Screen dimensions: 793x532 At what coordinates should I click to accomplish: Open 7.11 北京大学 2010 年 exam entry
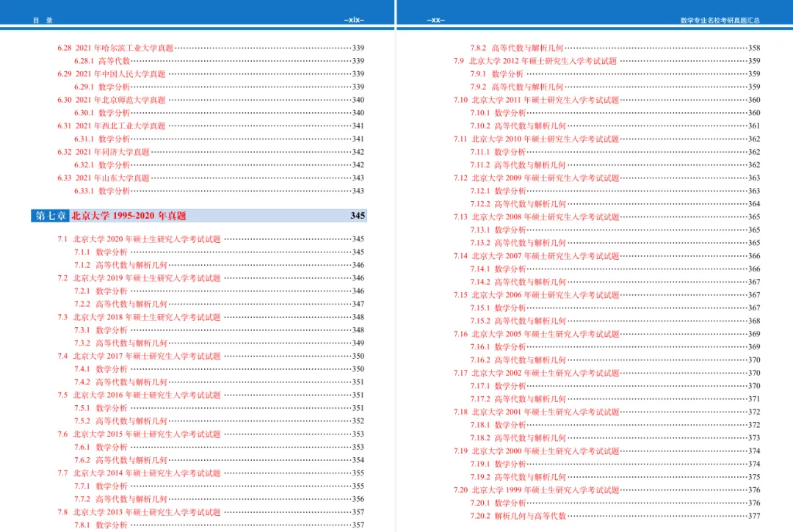(x=607, y=139)
